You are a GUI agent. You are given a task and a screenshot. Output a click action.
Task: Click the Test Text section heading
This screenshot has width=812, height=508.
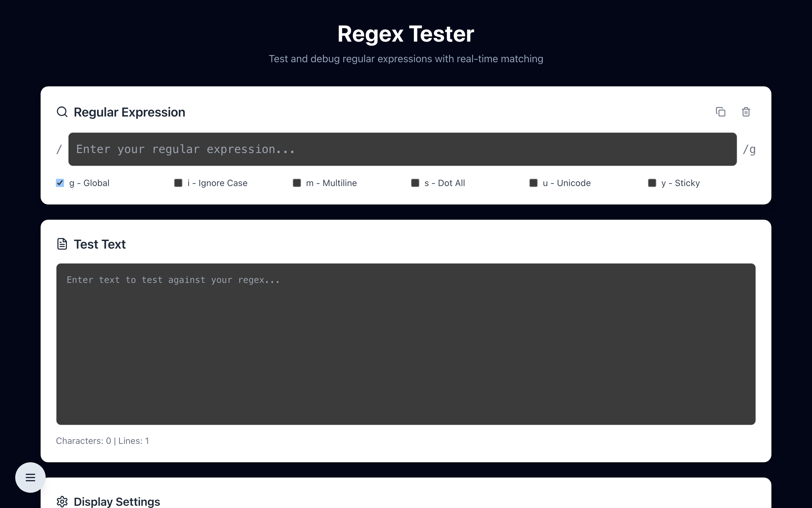pos(100,244)
